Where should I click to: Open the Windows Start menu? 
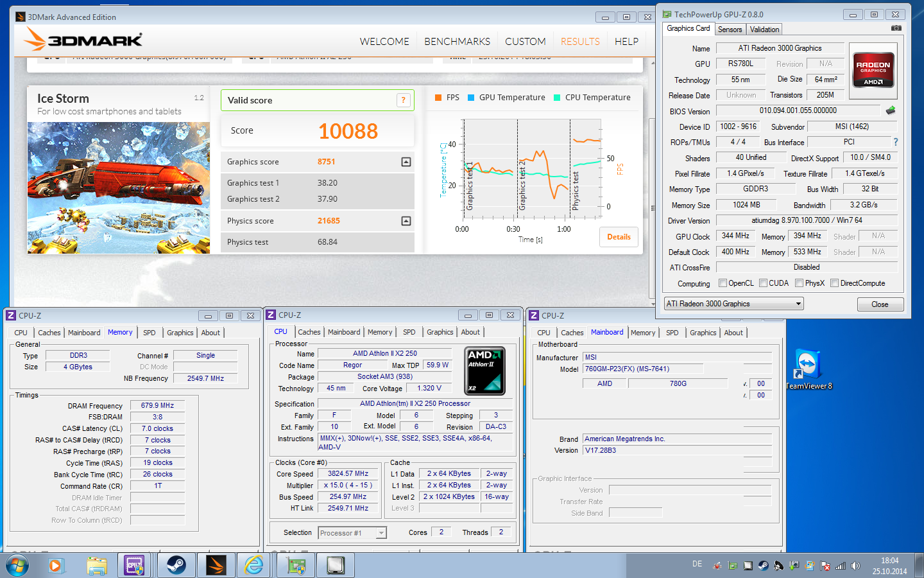tap(17, 565)
